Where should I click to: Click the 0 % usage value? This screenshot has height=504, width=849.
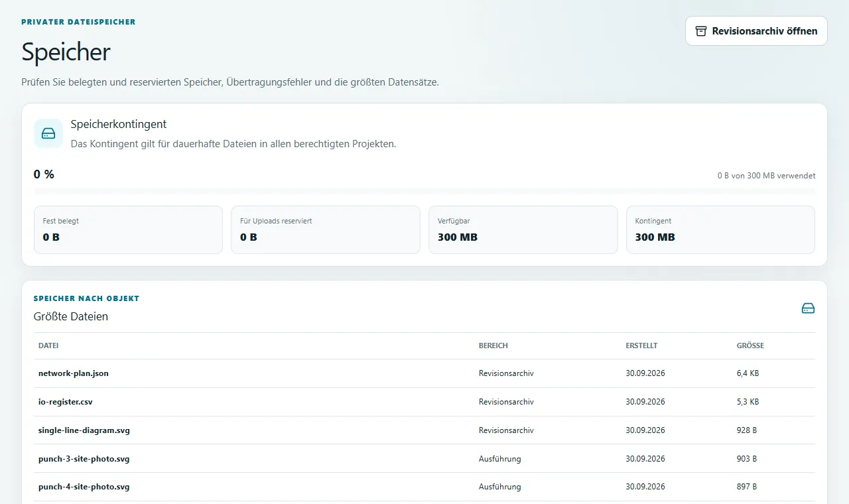(x=44, y=174)
